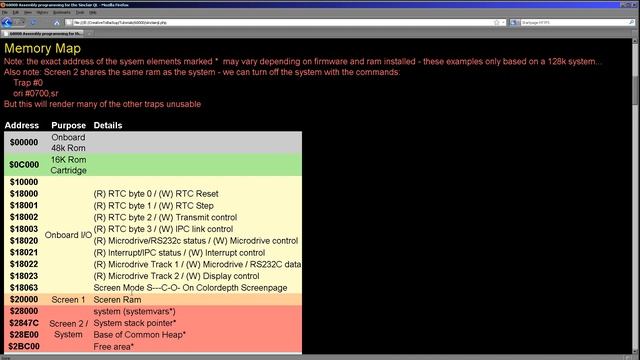Click address $00000
The height and width of the screenshot is (360, 640).
[x=24, y=142]
